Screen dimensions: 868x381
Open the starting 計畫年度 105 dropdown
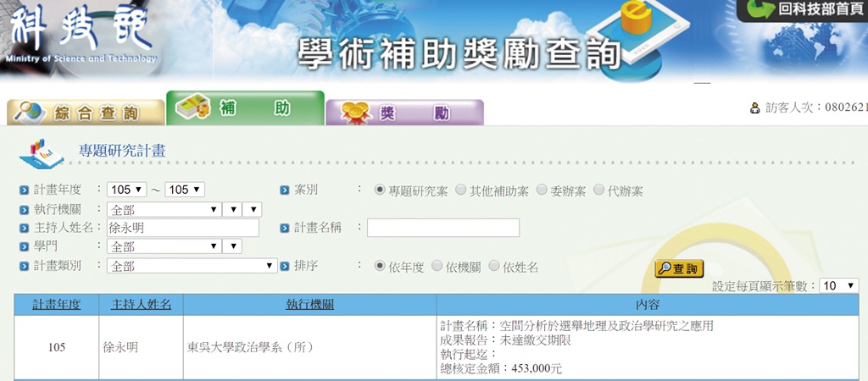[127, 190]
